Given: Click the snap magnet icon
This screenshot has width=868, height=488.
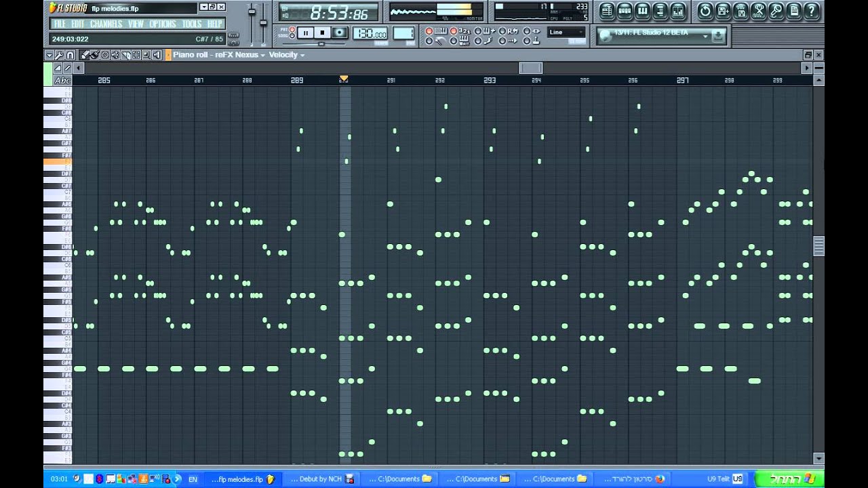Looking at the screenshot, I should tap(70, 55).
